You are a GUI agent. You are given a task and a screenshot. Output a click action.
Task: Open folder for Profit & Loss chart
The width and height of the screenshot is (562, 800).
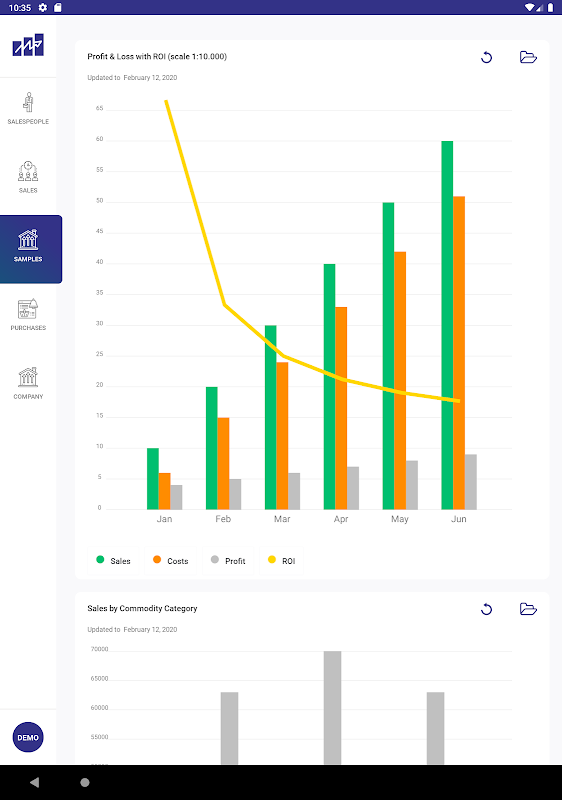528,57
